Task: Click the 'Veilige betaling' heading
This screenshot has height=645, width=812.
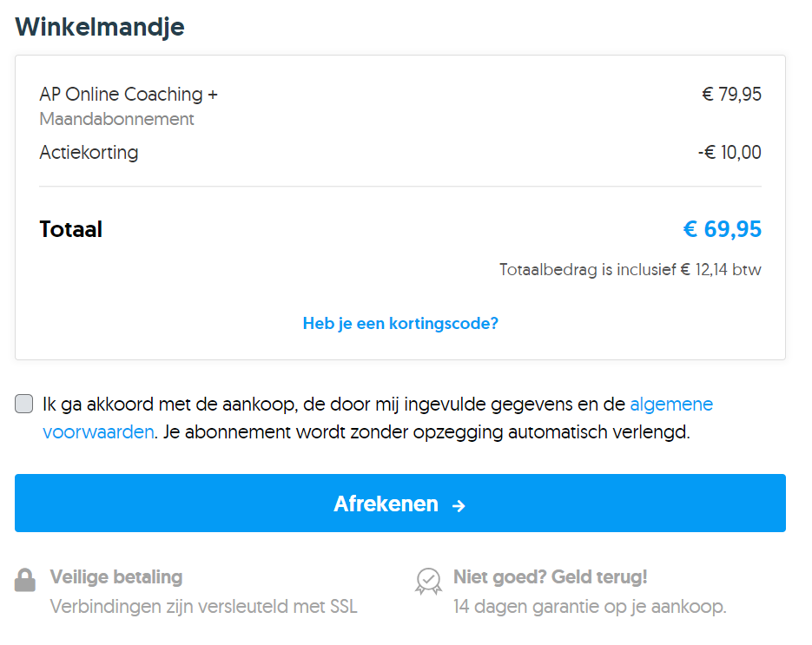Action: coord(116,576)
